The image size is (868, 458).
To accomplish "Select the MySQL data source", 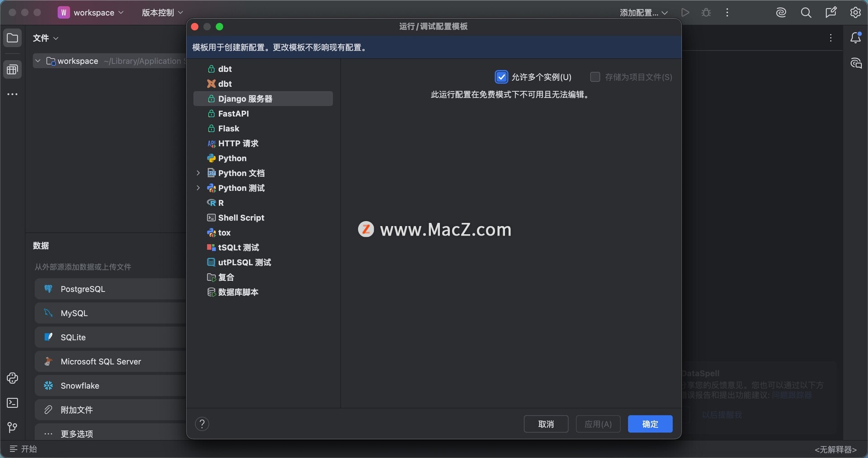I will (x=110, y=313).
